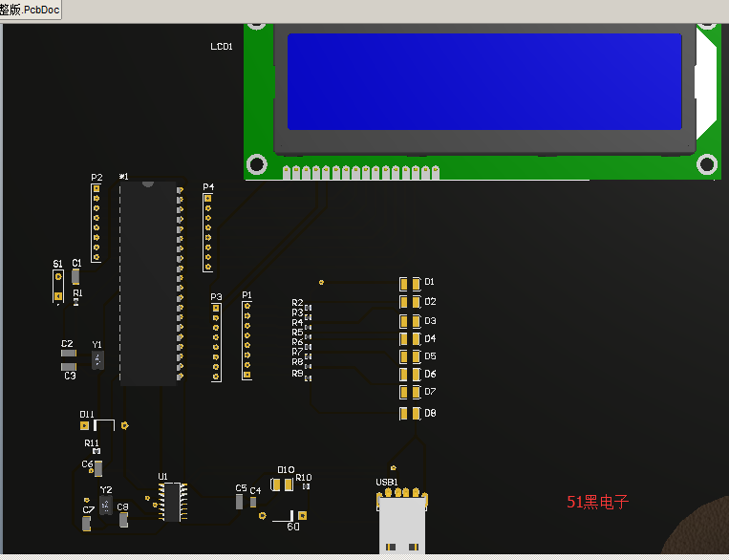This screenshot has height=560, width=729.
Task: Click the blue LCD screen area
Action: [x=485, y=81]
